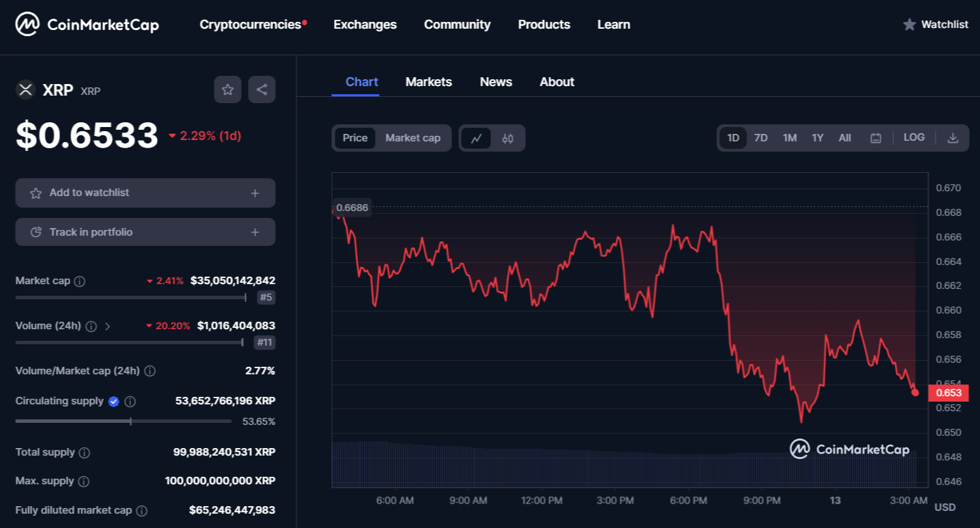The height and width of the screenshot is (528, 980).
Task: Click the CoinMarketCap logo in header
Action: (x=87, y=25)
